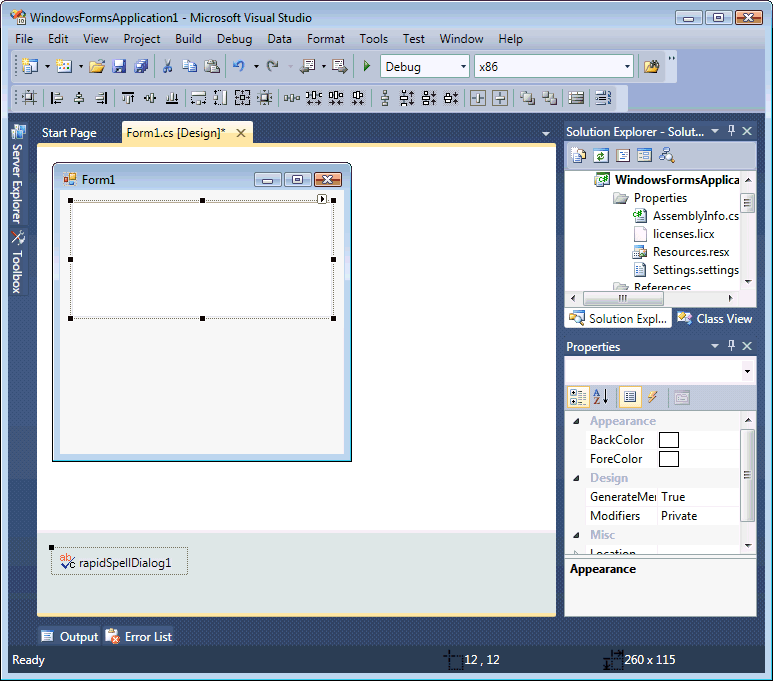The width and height of the screenshot is (773, 681).
Task: Toggle Categorized view in Properties panel
Action: tap(578, 396)
